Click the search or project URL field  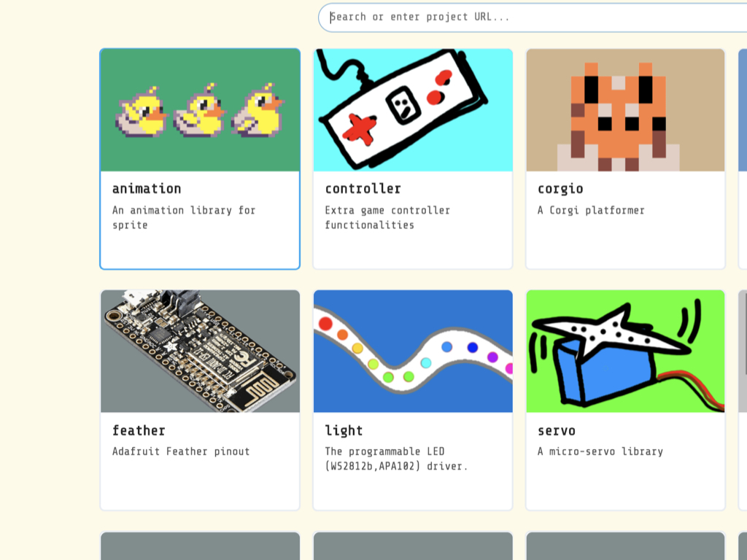[533, 17]
